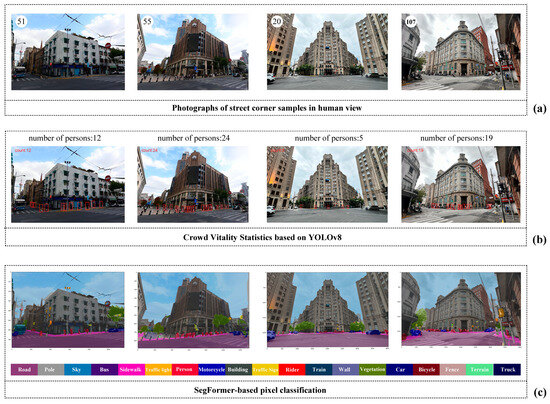
Task: Click the red 'count:24' overlay text
Action: pyautogui.click(x=149, y=150)
